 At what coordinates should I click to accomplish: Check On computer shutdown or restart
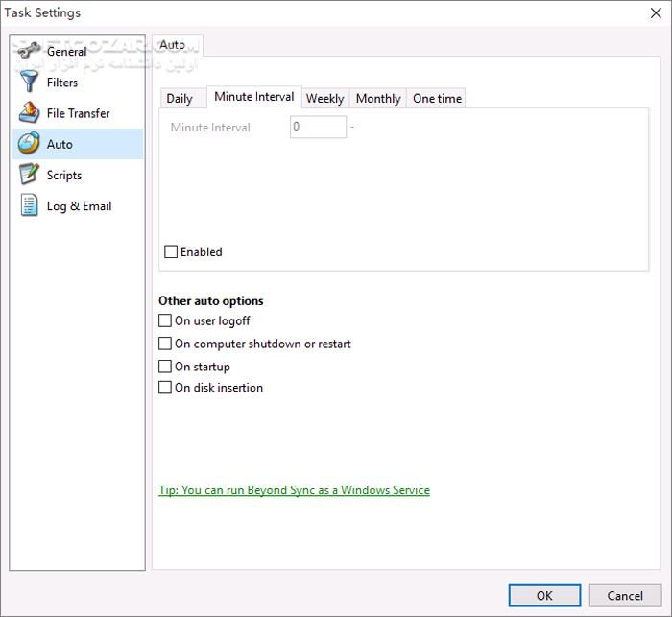tap(165, 344)
